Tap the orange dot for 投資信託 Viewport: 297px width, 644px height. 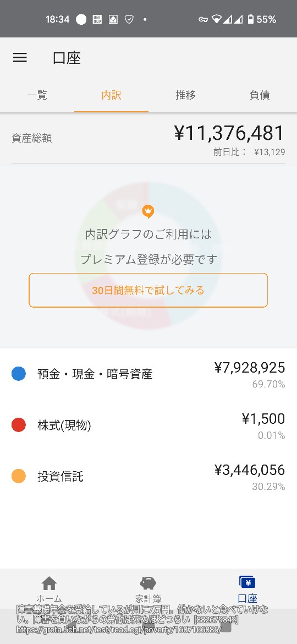pyautogui.click(x=19, y=477)
